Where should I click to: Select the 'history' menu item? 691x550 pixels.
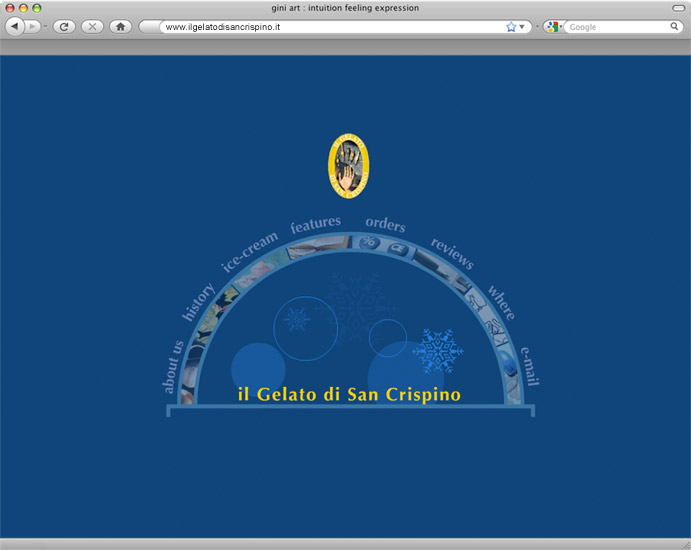[x=197, y=302]
